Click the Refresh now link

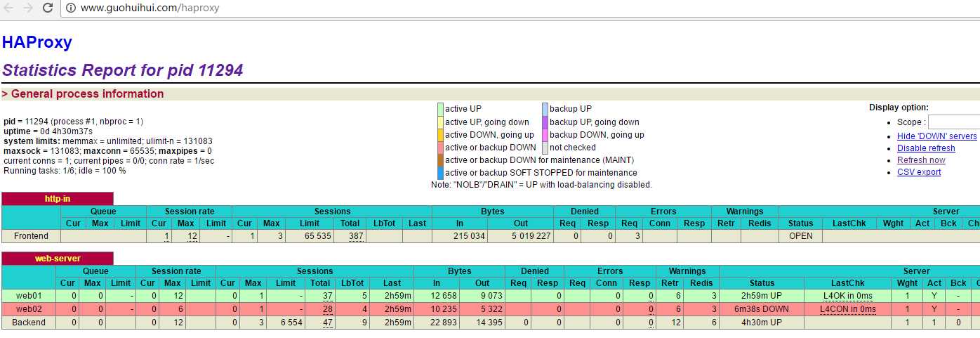pyautogui.click(x=921, y=160)
